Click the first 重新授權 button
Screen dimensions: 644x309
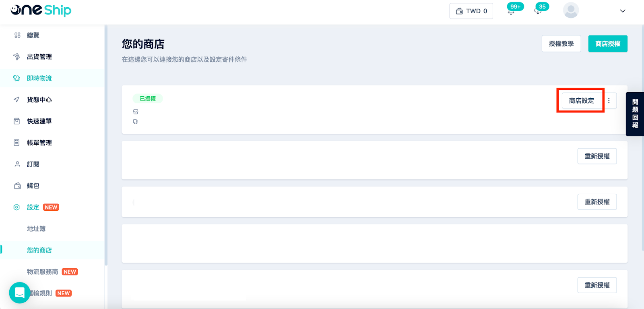click(597, 156)
